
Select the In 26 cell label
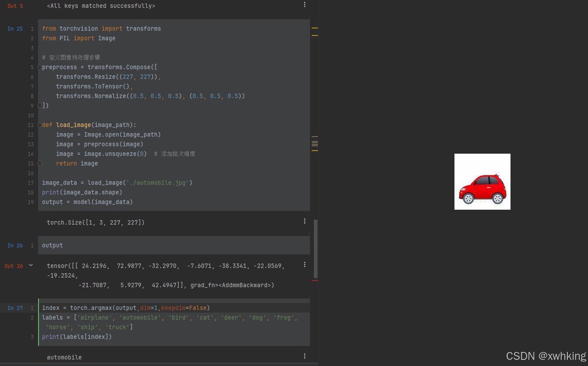pos(15,245)
